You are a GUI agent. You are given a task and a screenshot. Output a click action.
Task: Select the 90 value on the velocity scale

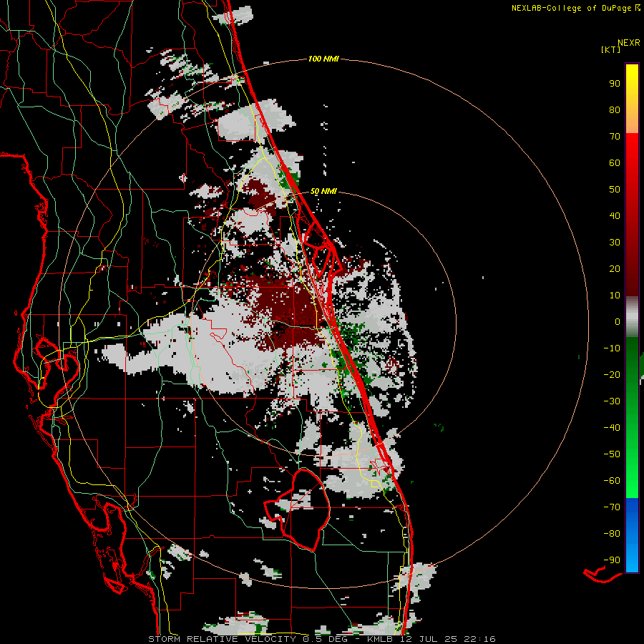click(615, 84)
